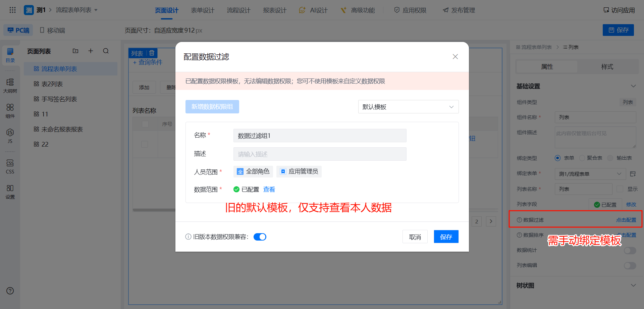
Task: Enable the 数据统计 toggle
Action: pyautogui.click(x=630, y=251)
